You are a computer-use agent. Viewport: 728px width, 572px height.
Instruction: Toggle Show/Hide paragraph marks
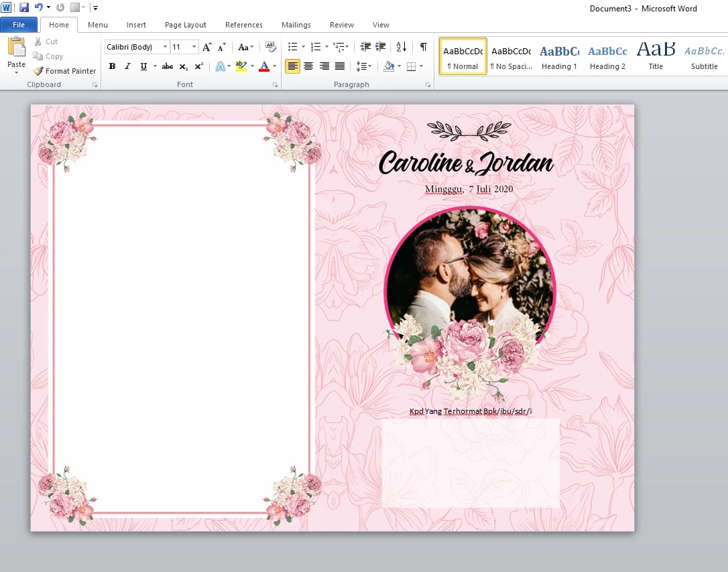coord(424,47)
